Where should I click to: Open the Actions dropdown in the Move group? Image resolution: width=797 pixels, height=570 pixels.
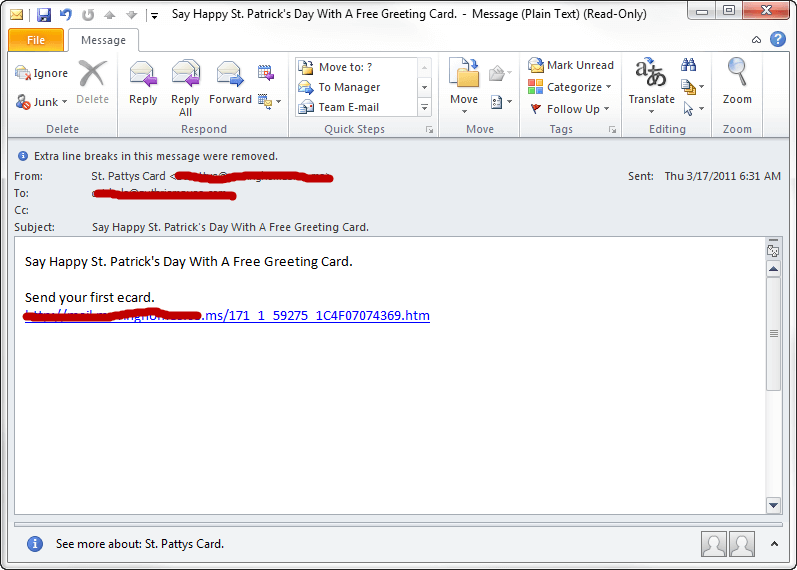pyautogui.click(x=501, y=102)
